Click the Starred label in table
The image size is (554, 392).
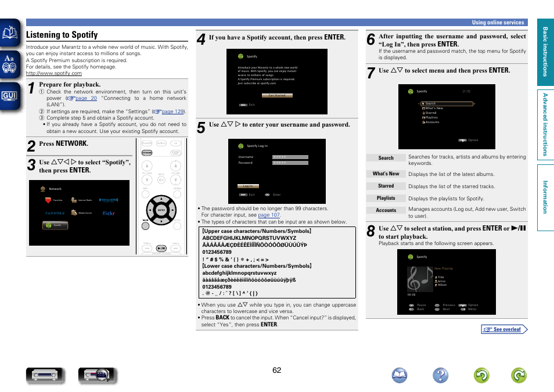tap(386, 186)
